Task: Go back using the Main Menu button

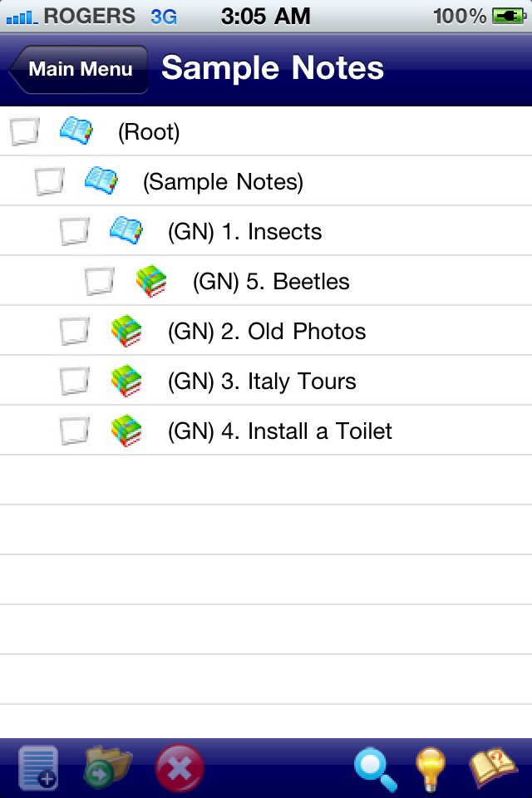Action: pos(78,69)
